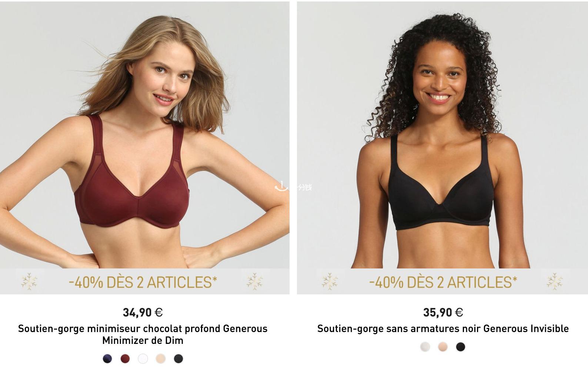This screenshot has height=372, width=588.
Task: Click the 35,90 € price
Action: tap(443, 312)
